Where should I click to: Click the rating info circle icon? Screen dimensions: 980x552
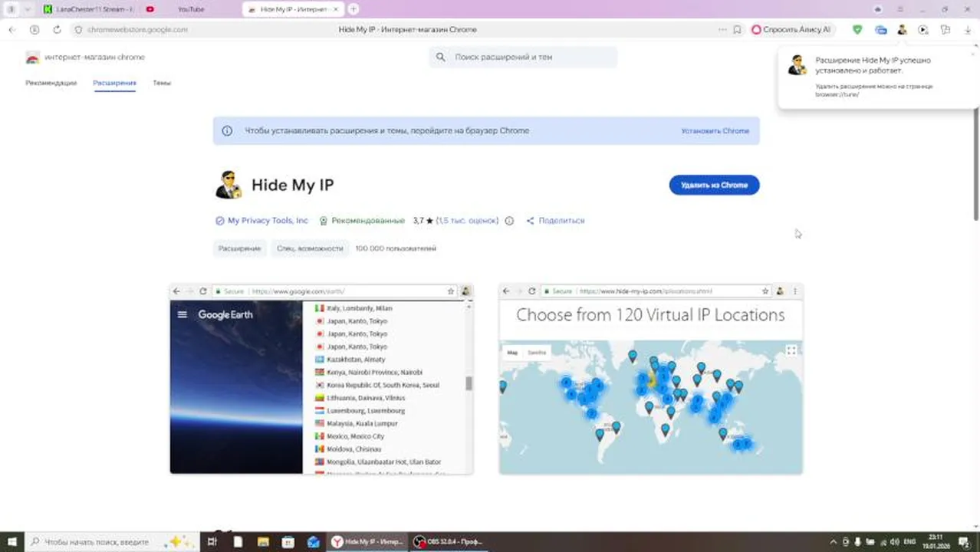point(509,221)
